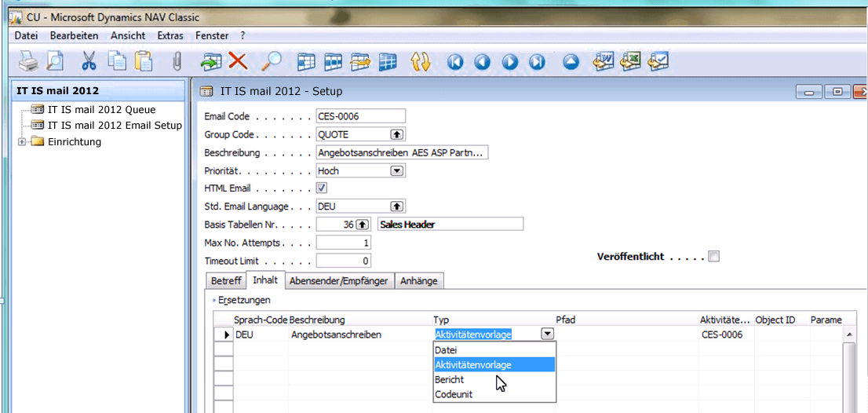Go to the last record

pos(536,61)
